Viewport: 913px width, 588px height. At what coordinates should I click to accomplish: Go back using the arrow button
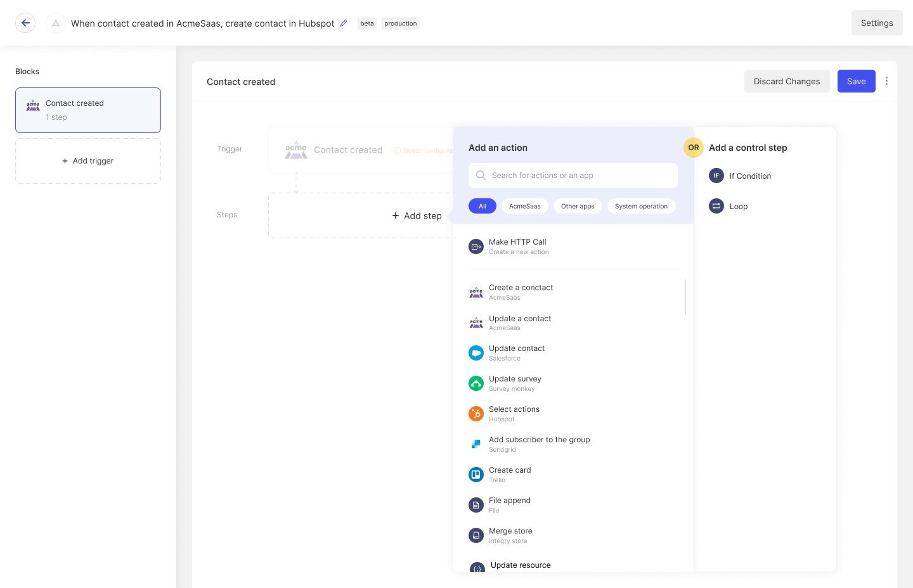pos(25,23)
